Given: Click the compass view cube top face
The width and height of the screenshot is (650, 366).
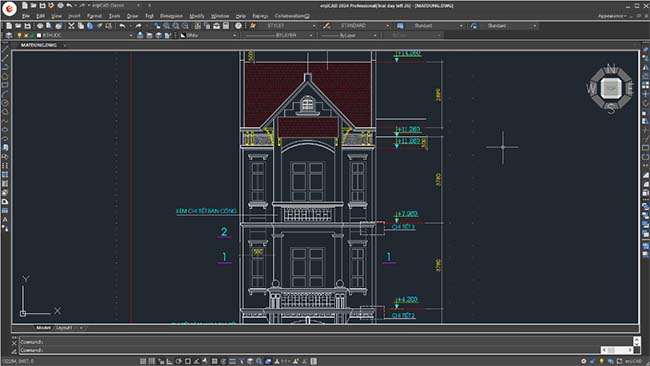Looking at the screenshot, I should click(611, 88).
